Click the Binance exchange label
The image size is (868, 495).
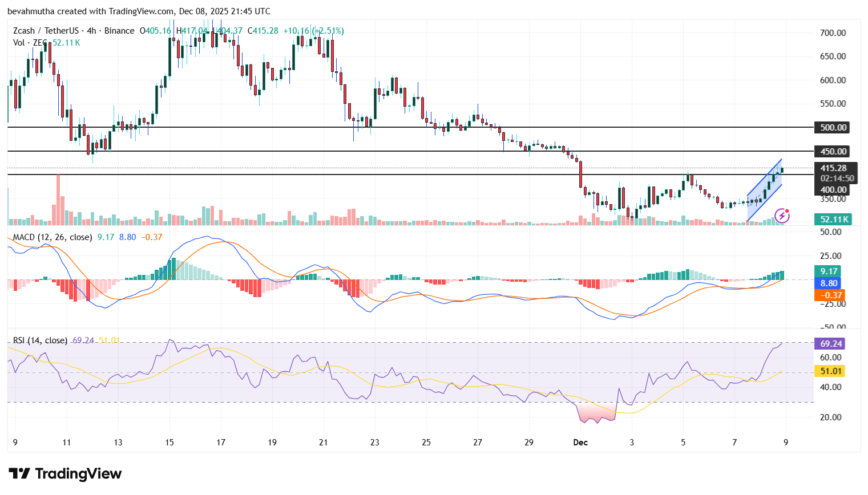click(x=120, y=30)
